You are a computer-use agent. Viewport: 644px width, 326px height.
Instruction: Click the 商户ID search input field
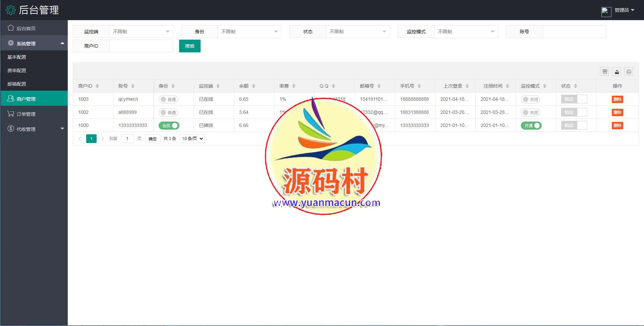click(x=141, y=46)
